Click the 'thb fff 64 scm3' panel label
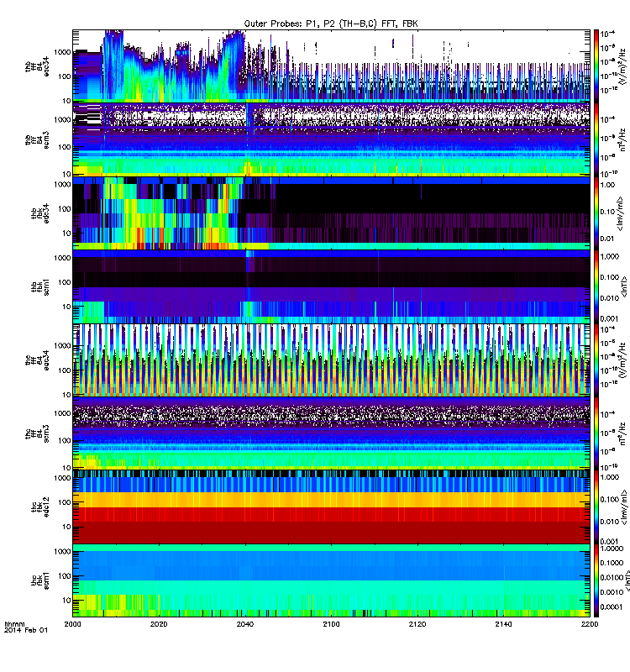The height and width of the screenshot is (672, 630). pyautogui.click(x=37, y=139)
